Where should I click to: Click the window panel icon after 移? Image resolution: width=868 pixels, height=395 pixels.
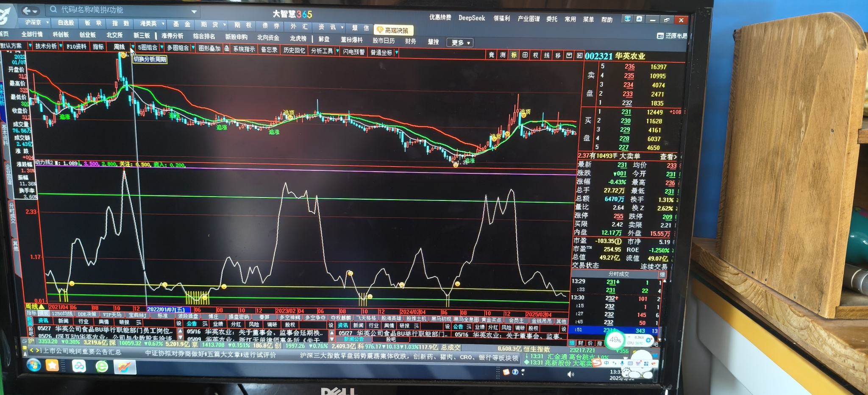pos(569,56)
